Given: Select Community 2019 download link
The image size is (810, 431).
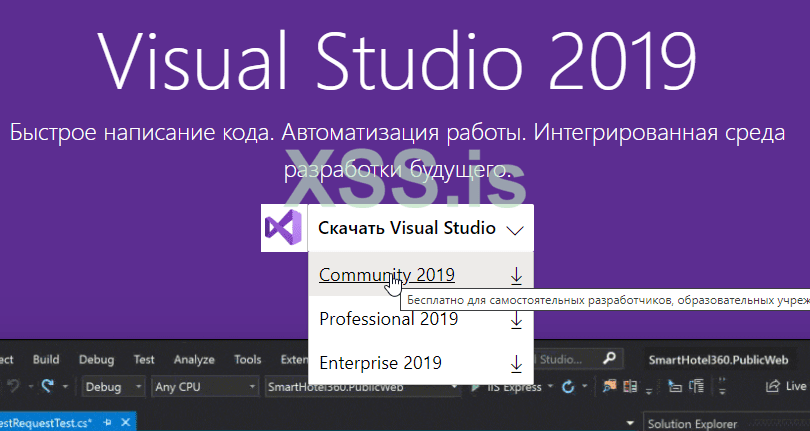Looking at the screenshot, I should [387, 274].
